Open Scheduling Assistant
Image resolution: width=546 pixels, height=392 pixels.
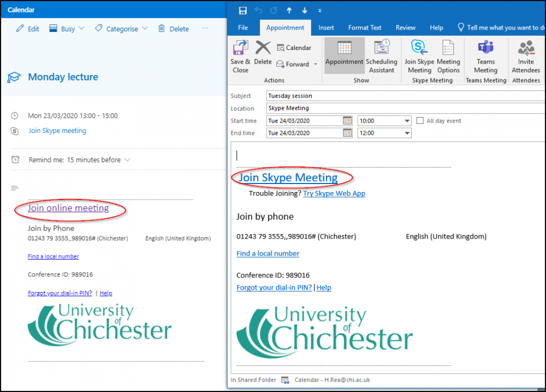coord(381,56)
